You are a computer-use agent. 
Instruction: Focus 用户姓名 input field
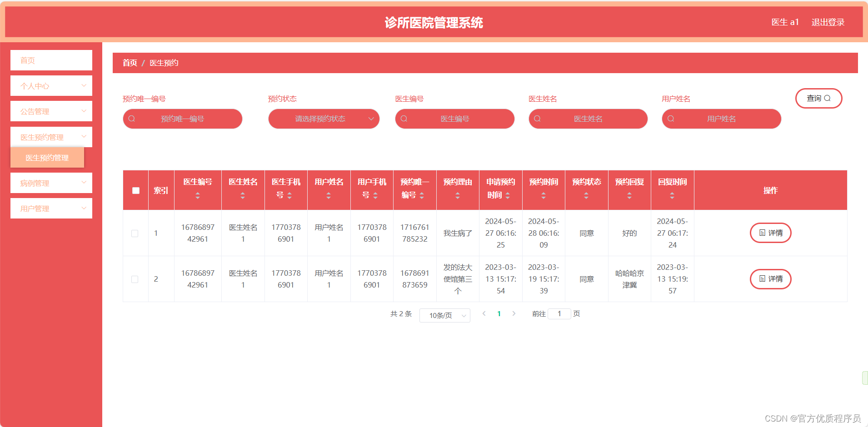(x=722, y=119)
